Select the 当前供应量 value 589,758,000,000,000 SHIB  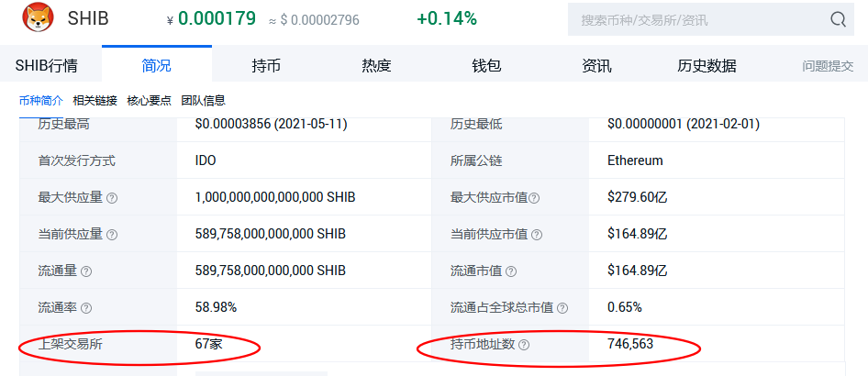pos(271,234)
